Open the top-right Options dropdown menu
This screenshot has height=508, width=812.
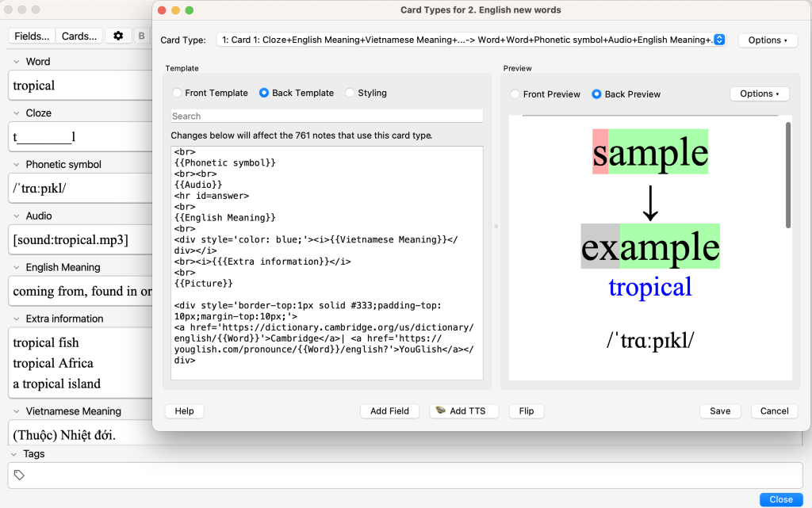(x=768, y=40)
